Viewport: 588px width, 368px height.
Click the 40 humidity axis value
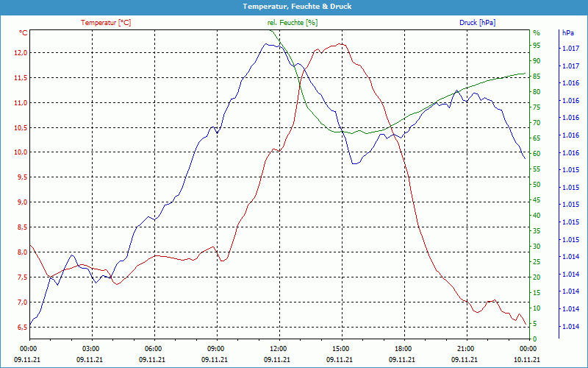pos(537,216)
